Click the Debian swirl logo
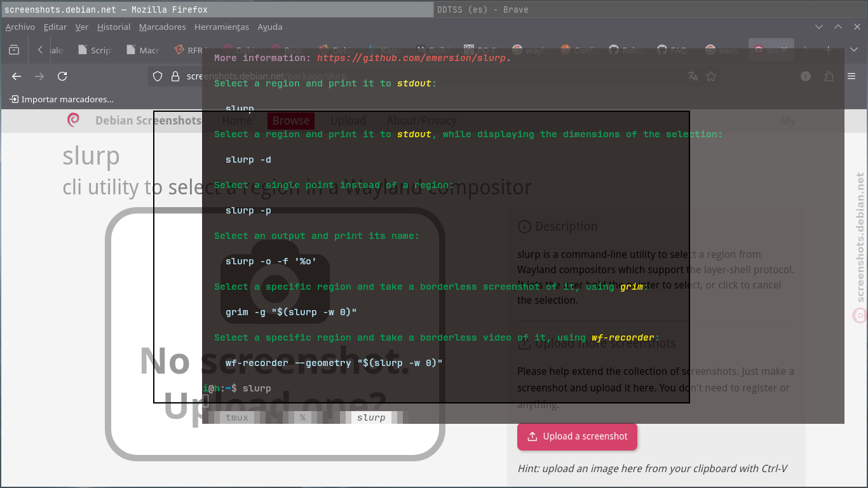The height and width of the screenshot is (488, 868). click(x=73, y=120)
